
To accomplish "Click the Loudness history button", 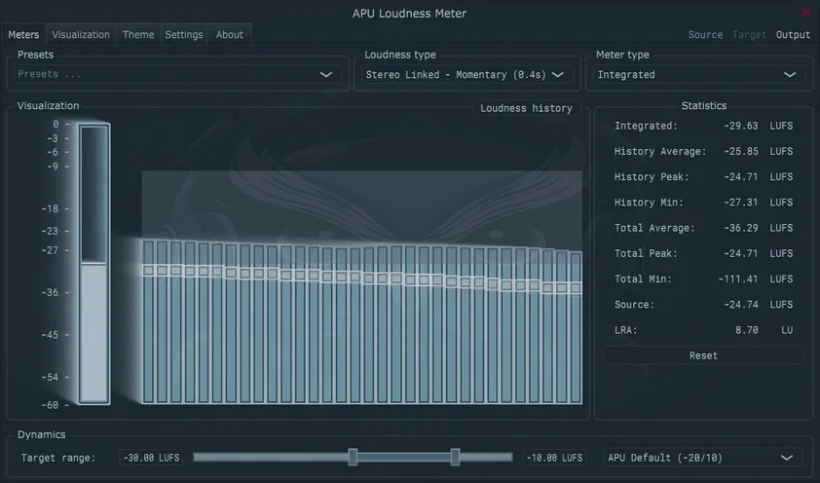I will click(526, 108).
